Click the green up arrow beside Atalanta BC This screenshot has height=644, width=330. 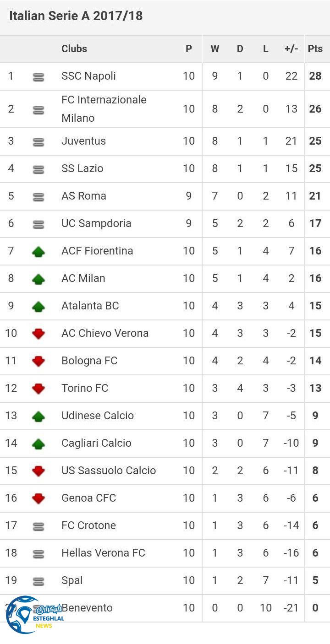point(38,306)
